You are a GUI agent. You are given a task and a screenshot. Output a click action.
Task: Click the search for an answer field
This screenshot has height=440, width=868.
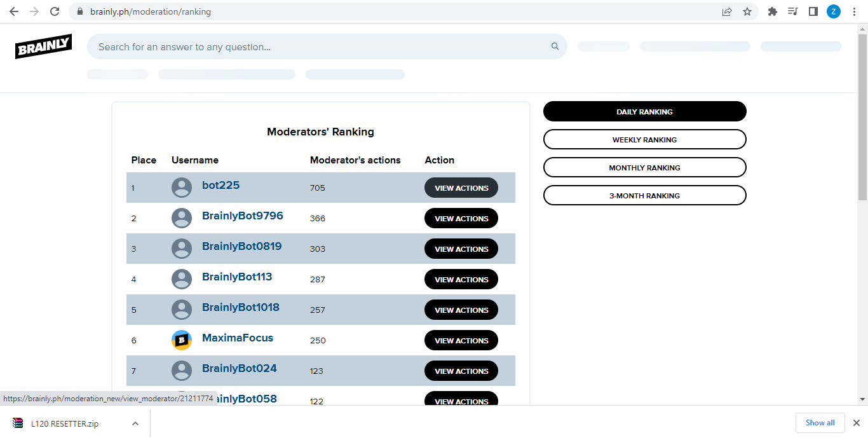(x=318, y=46)
